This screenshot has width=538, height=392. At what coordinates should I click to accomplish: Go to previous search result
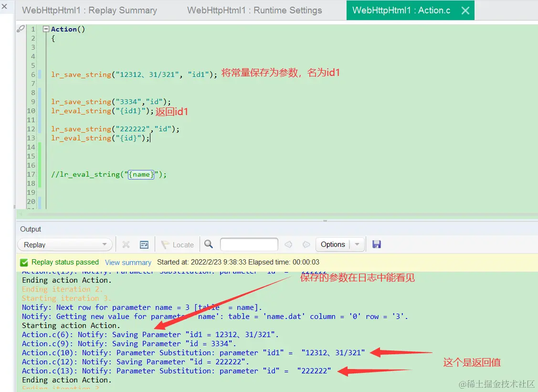pyautogui.click(x=288, y=244)
